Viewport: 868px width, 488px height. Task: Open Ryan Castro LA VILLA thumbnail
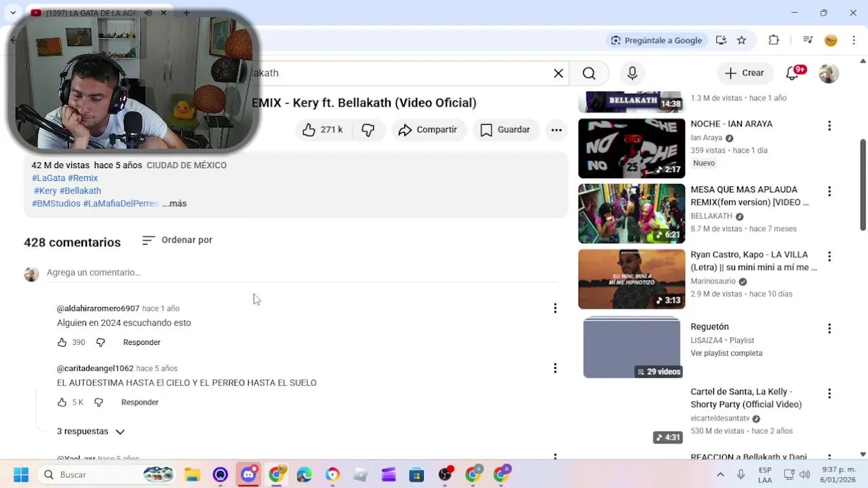tap(631, 279)
